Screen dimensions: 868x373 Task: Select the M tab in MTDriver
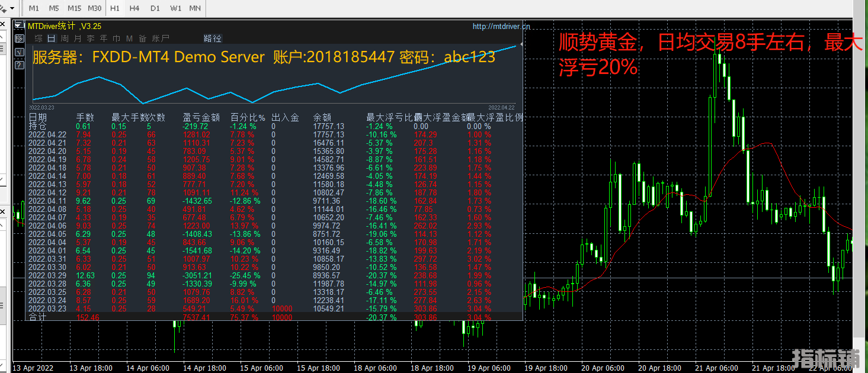(x=129, y=38)
